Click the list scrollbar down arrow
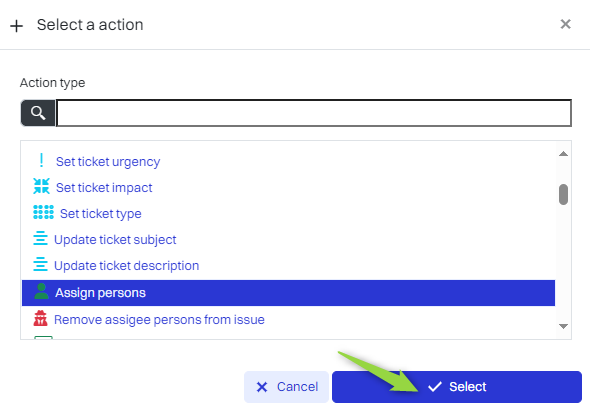The image size is (590, 412). point(563,326)
